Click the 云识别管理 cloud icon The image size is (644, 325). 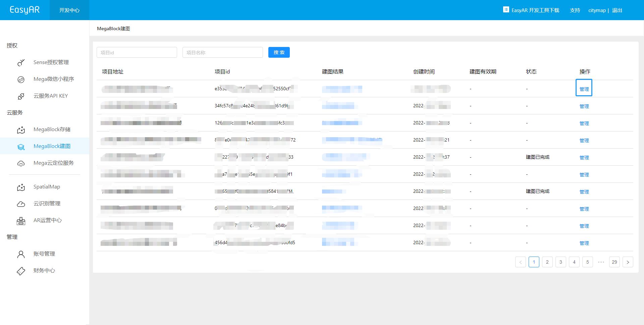click(x=21, y=204)
